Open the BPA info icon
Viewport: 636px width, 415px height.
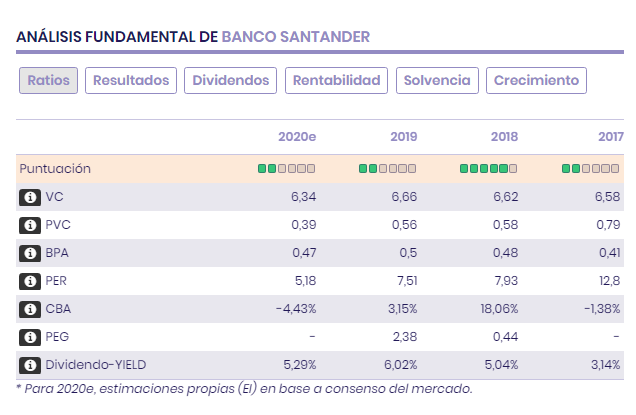29,253
